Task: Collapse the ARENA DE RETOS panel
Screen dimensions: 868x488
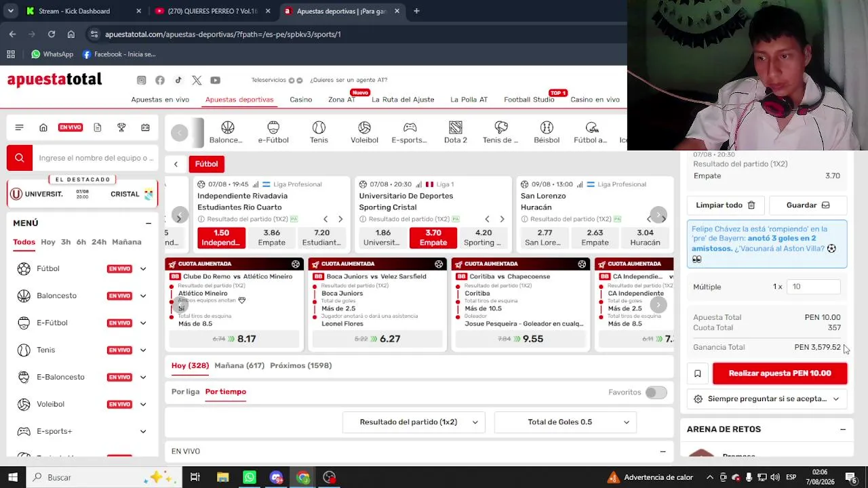Action: pos(843,430)
